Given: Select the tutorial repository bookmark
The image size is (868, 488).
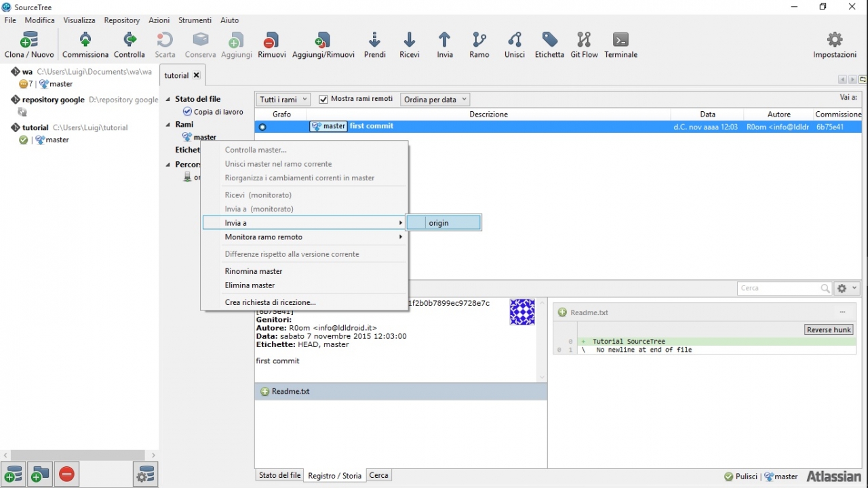Looking at the screenshot, I should pos(70,127).
